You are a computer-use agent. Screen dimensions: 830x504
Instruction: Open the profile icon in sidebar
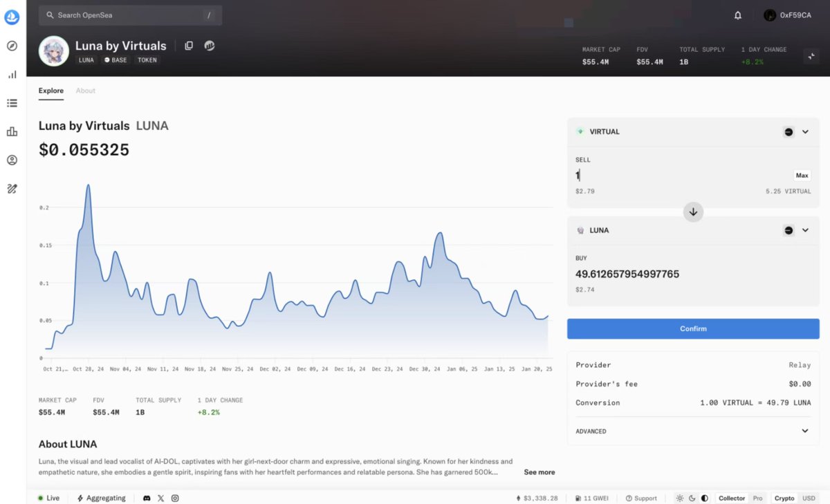12,160
